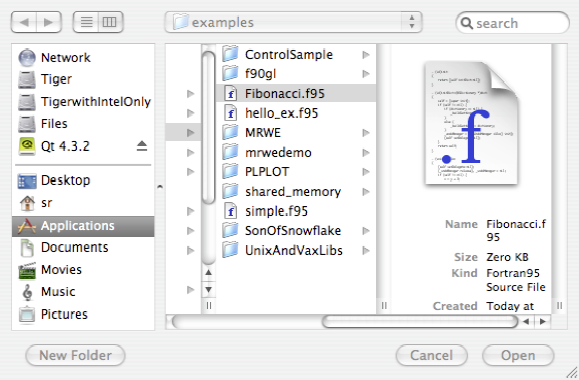Click the horizontal scrollbar thumb
The height and width of the screenshot is (380, 579).
coord(420,321)
